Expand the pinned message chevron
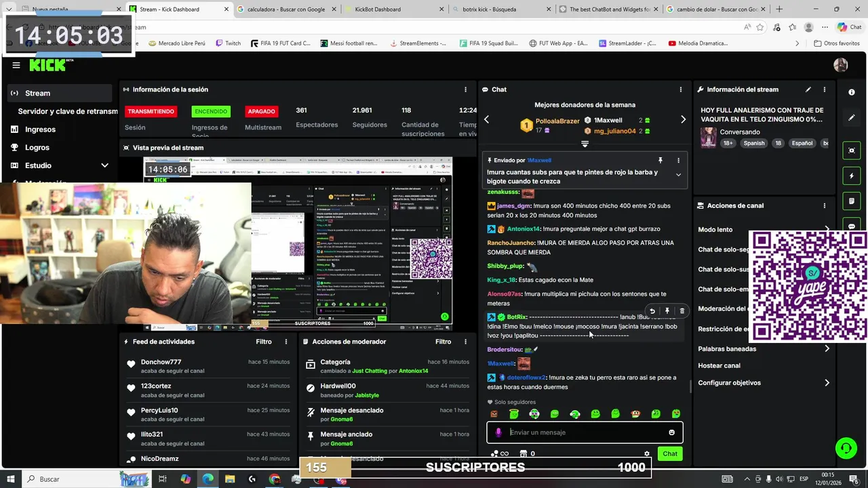The width and height of the screenshot is (868, 488). tap(678, 175)
